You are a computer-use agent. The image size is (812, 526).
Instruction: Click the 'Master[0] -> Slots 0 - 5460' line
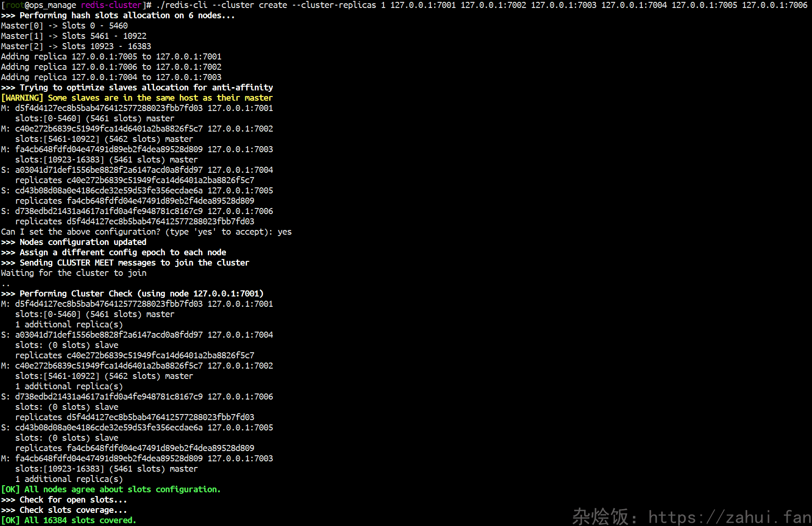[x=64, y=26]
